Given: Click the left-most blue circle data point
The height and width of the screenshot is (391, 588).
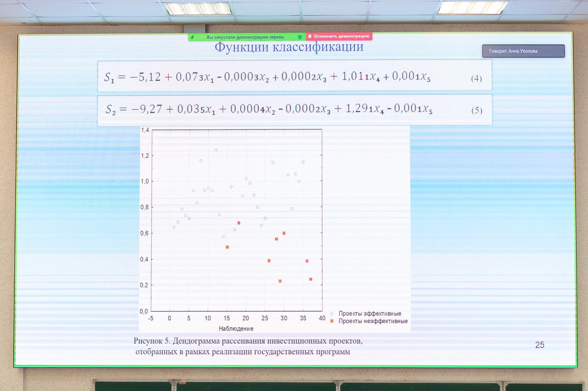Looking at the screenshot, I should [174, 227].
